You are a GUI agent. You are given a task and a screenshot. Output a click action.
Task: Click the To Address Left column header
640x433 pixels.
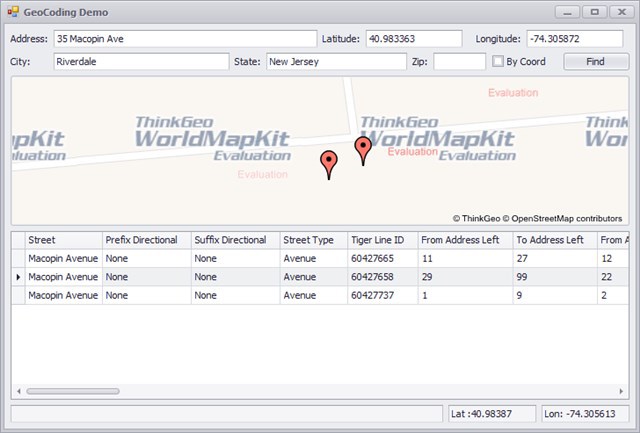(555, 240)
